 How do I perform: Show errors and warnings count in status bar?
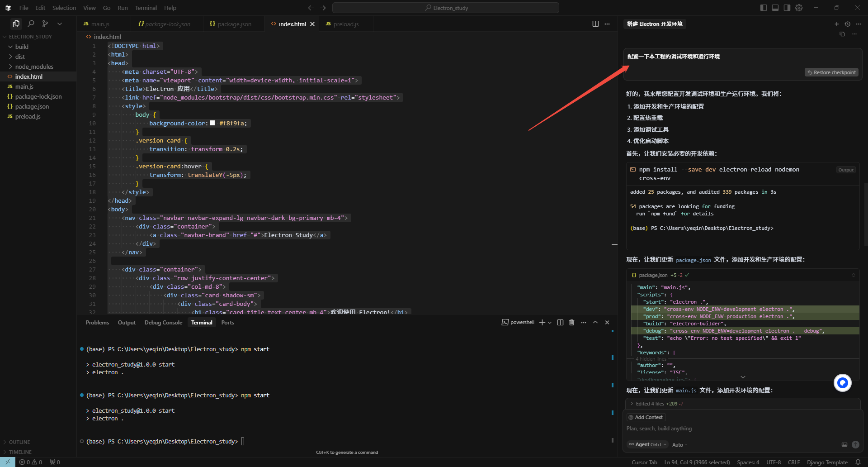tap(31, 462)
